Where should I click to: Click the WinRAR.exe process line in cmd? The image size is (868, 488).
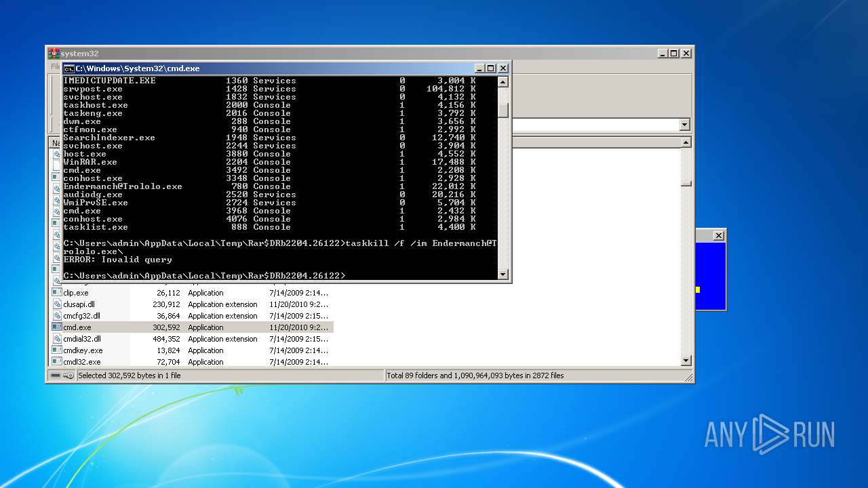click(270, 162)
